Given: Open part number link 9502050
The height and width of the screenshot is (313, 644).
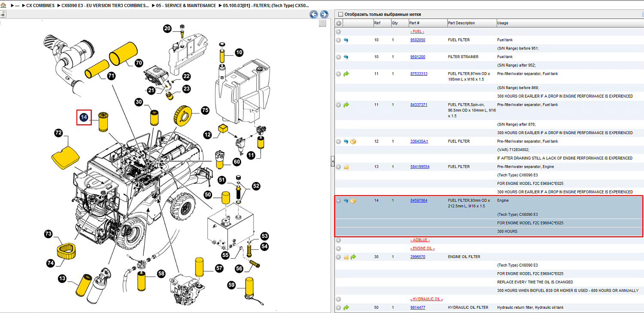Looking at the screenshot, I should coord(418,40).
